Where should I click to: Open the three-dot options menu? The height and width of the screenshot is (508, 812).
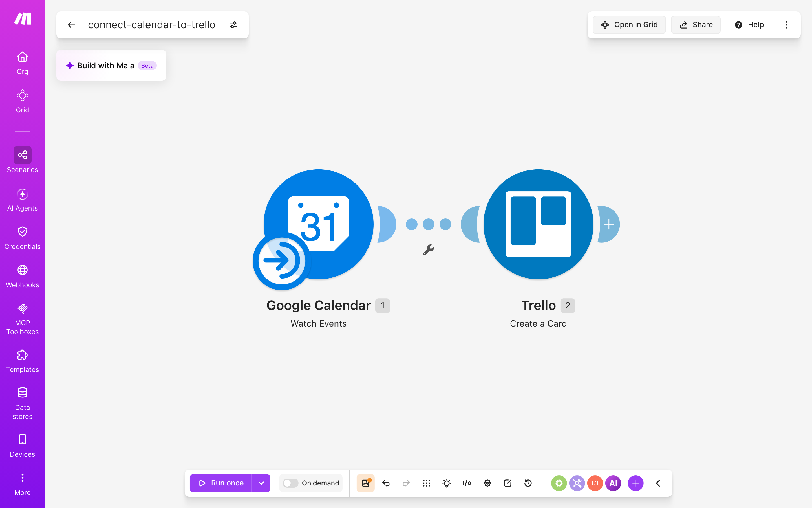click(787, 25)
